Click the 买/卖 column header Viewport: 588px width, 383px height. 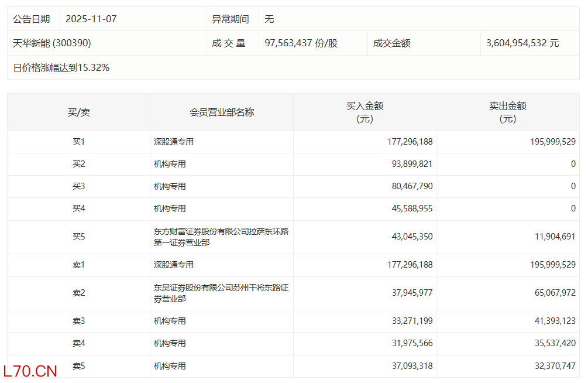coord(78,112)
